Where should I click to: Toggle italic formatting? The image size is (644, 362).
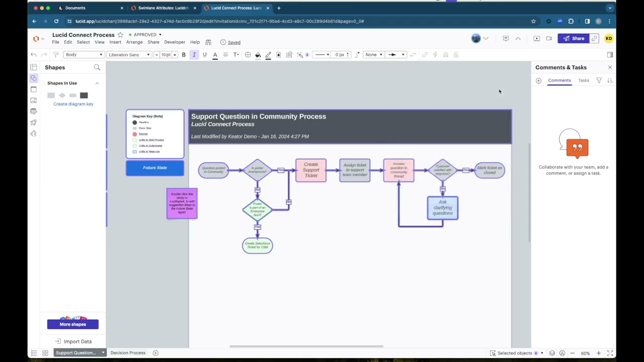tap(194, 55)
